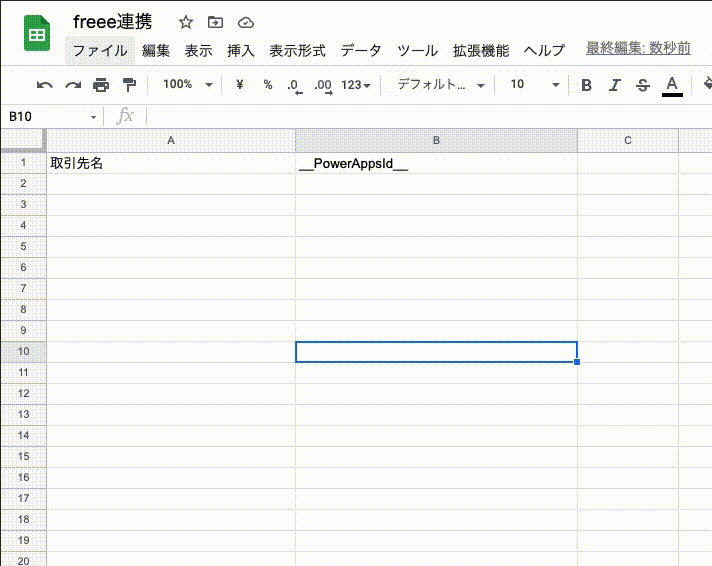Select row 5 header
Viewport: 712px width, 566px height.
pyautogui.click(x=23, y=247)
